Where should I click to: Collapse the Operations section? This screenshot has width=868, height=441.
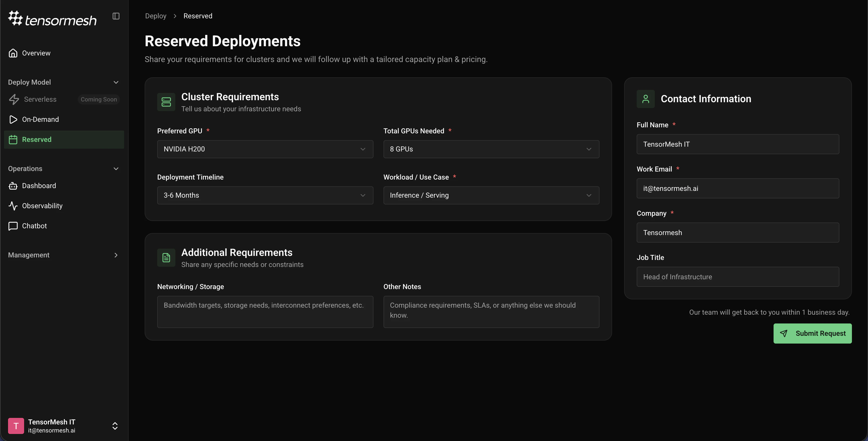tap(116, 169)
